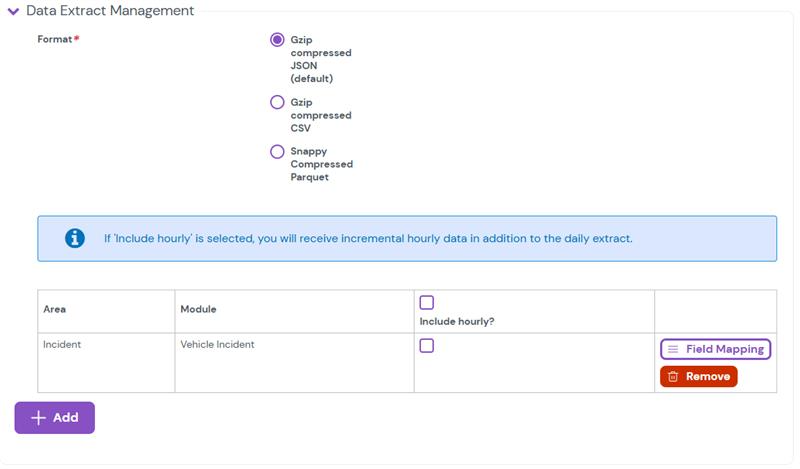The image size is (800, 469).
Task: Choose the Gzip compressed CSV radio button
Action: pos(277,102)
